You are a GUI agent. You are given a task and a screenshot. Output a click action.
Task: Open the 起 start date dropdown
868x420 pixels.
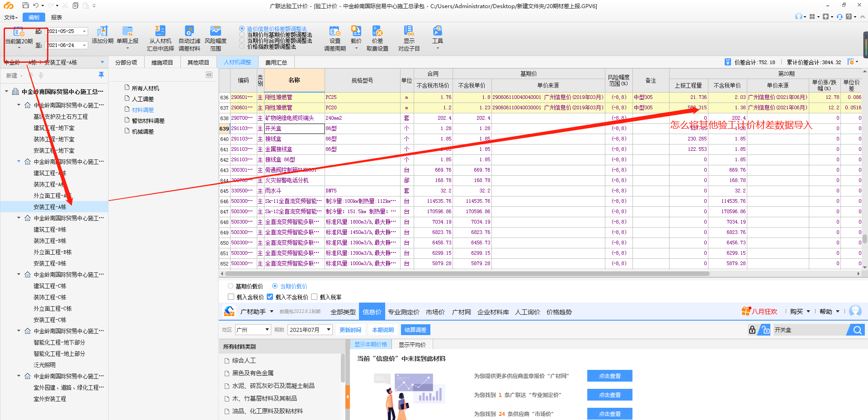click(84, 31)
